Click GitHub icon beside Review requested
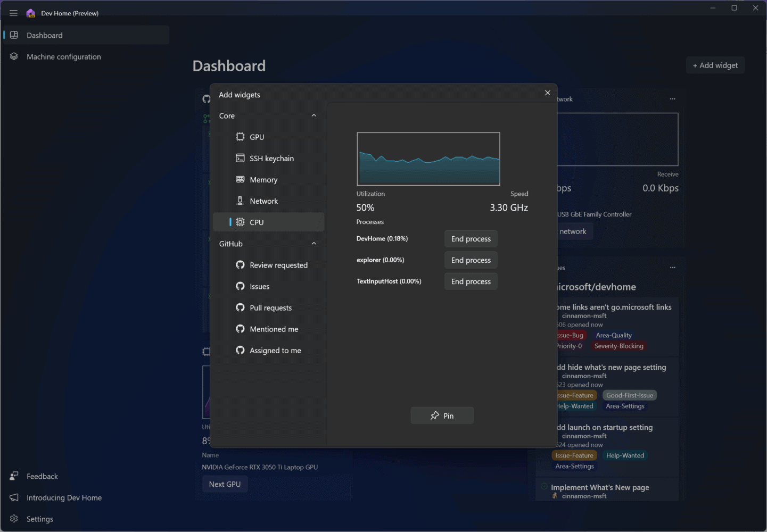 click(240, 265)
